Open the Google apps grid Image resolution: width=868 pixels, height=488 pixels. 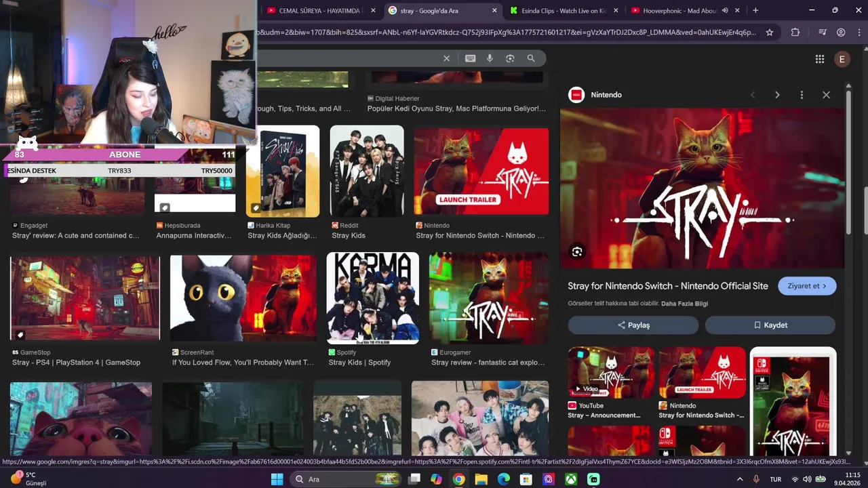point(820,59)
